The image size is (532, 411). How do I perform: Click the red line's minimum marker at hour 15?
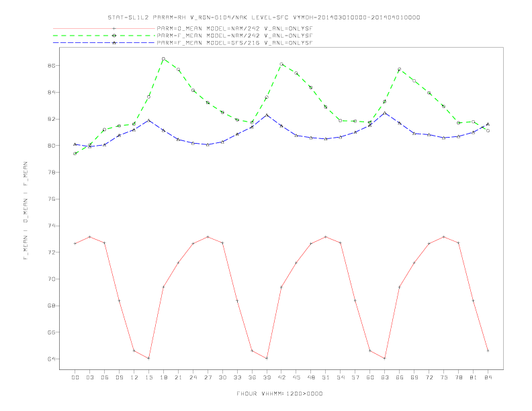(x=148, y=358)
